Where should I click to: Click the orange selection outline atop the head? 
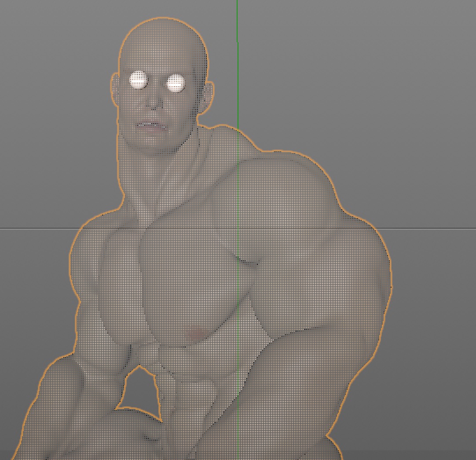[x=163, y=18]
